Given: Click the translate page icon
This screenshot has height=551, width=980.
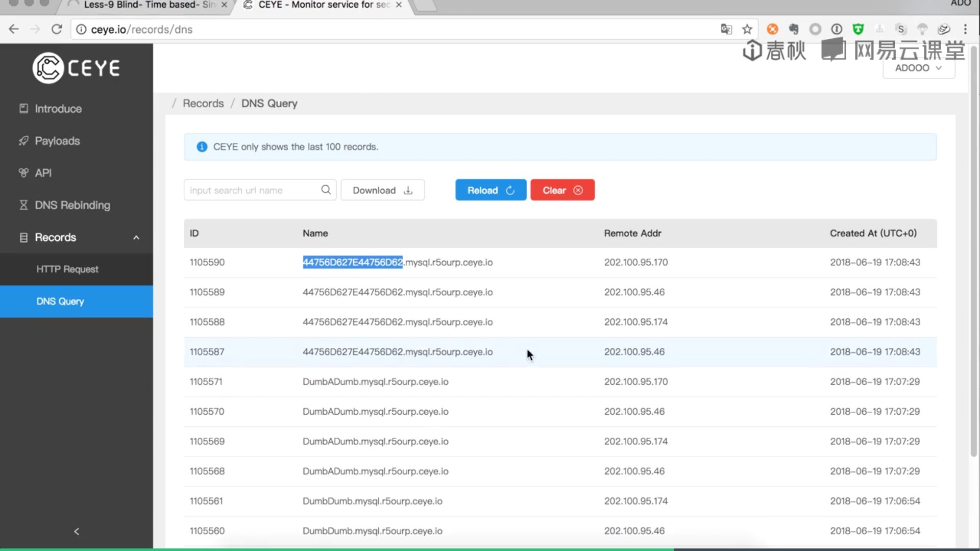Looking at the screenshot, I should 726,29.
